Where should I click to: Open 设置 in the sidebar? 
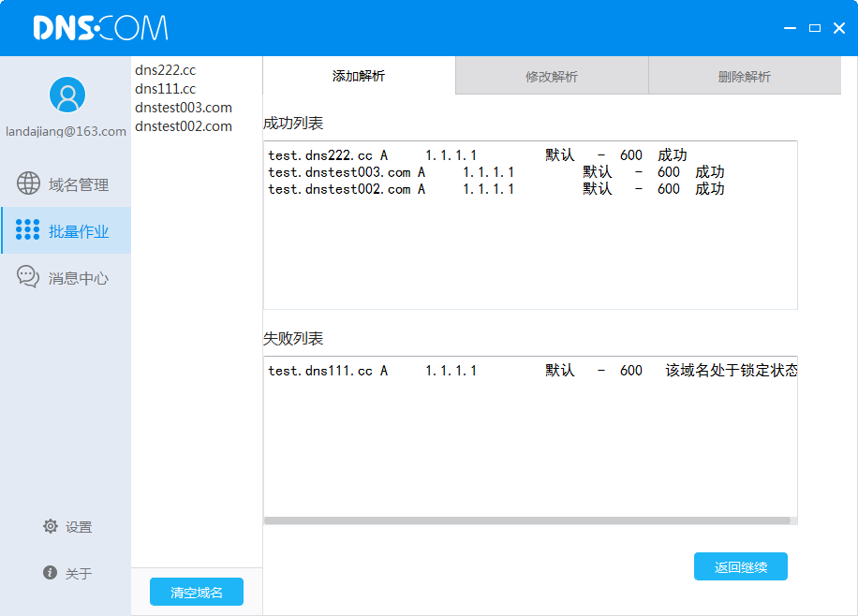pos(67,527)
